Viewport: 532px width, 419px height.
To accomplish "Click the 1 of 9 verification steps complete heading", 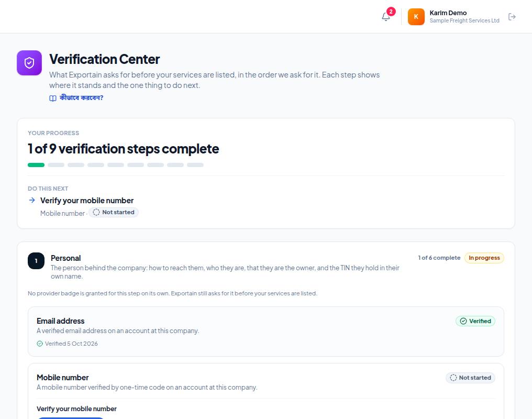I will tap(123, 149).
